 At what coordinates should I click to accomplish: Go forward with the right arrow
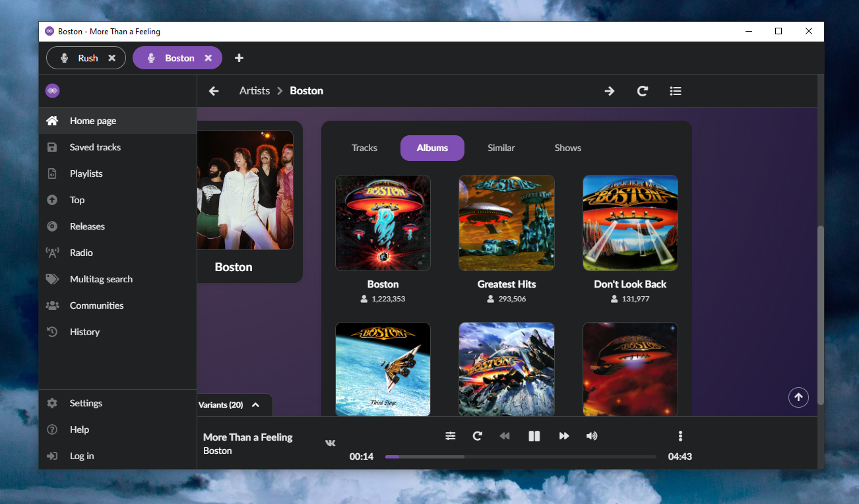(x=610, y=91)
